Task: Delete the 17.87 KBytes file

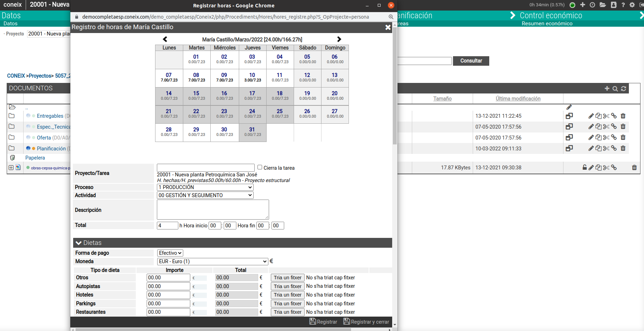Action: point(634,168)
